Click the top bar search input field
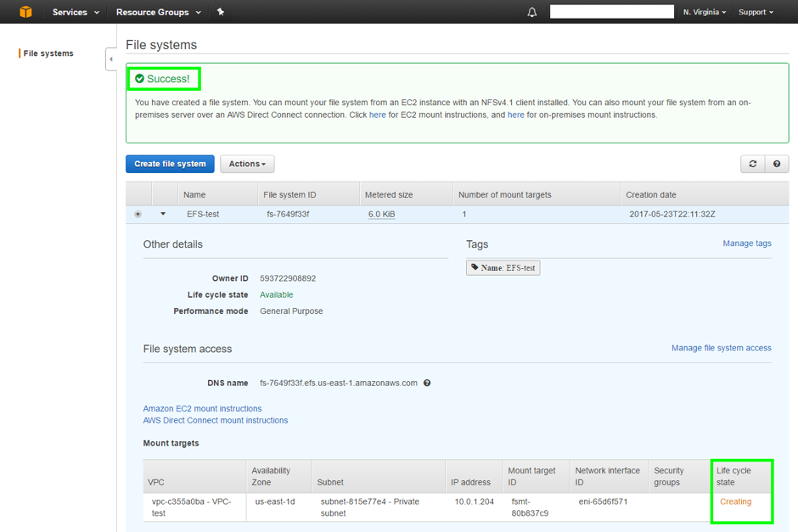Screen dimensions: 798x532 pos(612,12)
